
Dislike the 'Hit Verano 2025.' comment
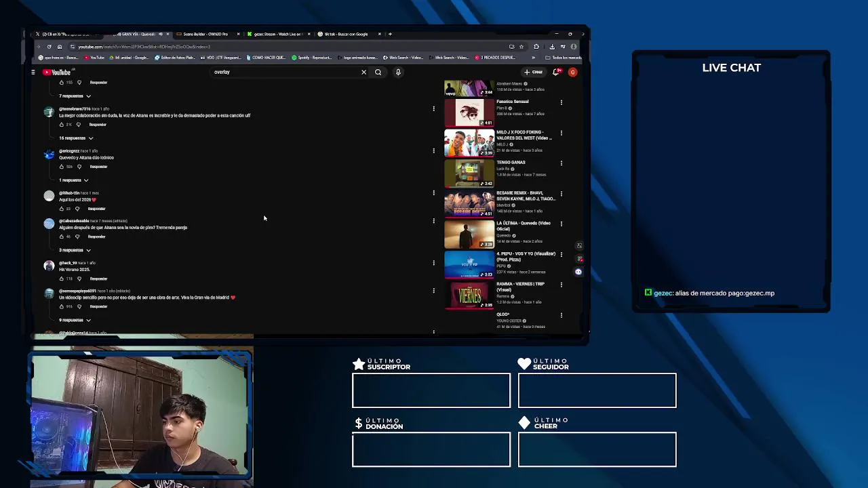click(79, 279)
